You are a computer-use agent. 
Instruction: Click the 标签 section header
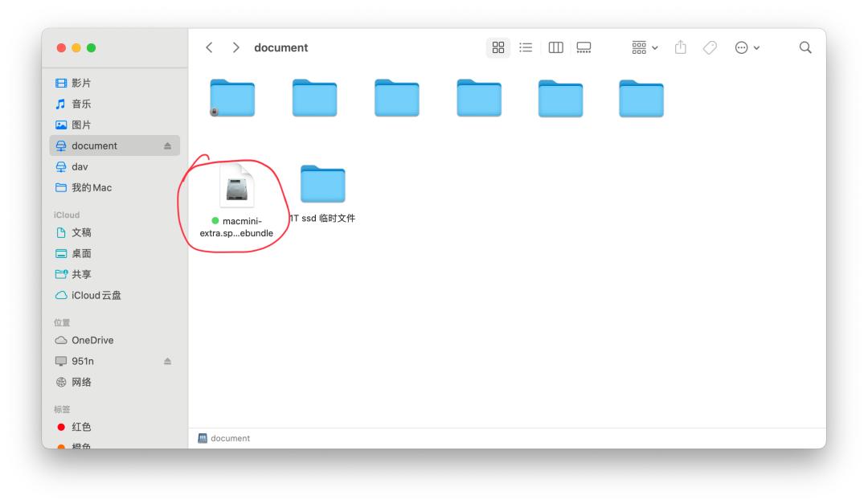point(62,409)
